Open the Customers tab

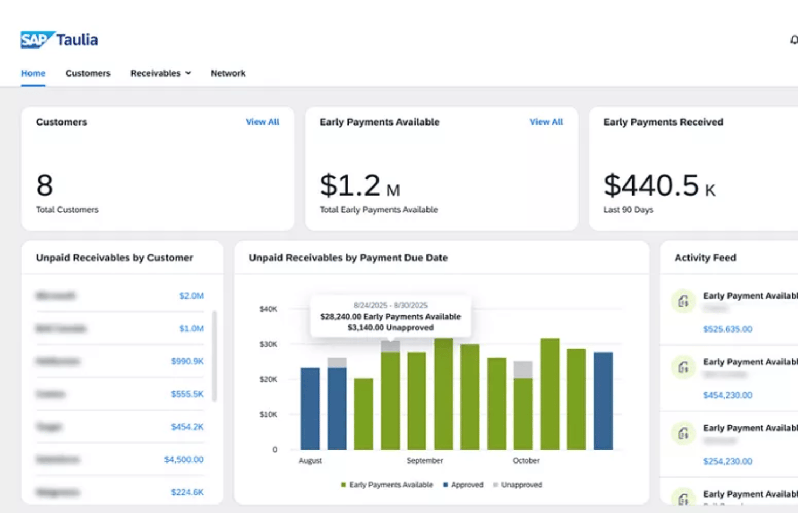point(88,73)
